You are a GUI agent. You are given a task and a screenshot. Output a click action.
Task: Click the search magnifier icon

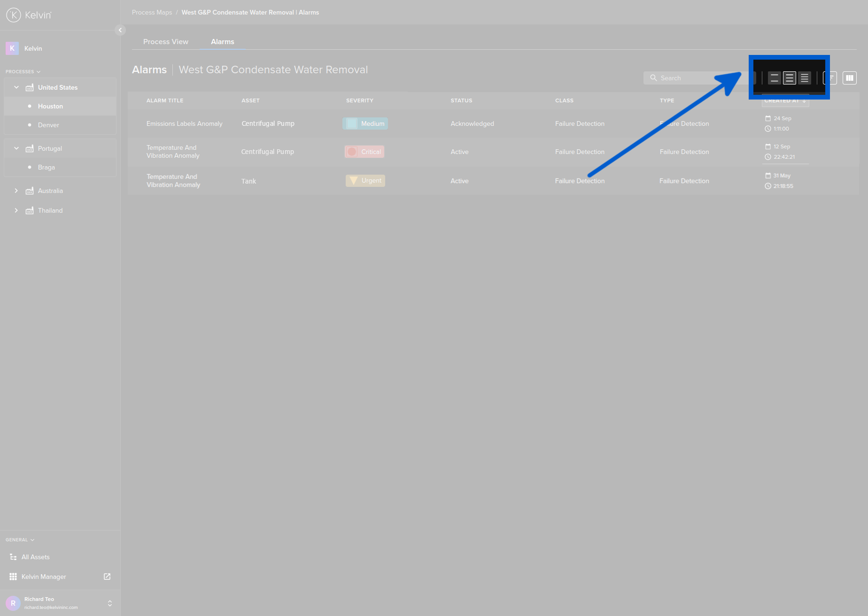653,78
